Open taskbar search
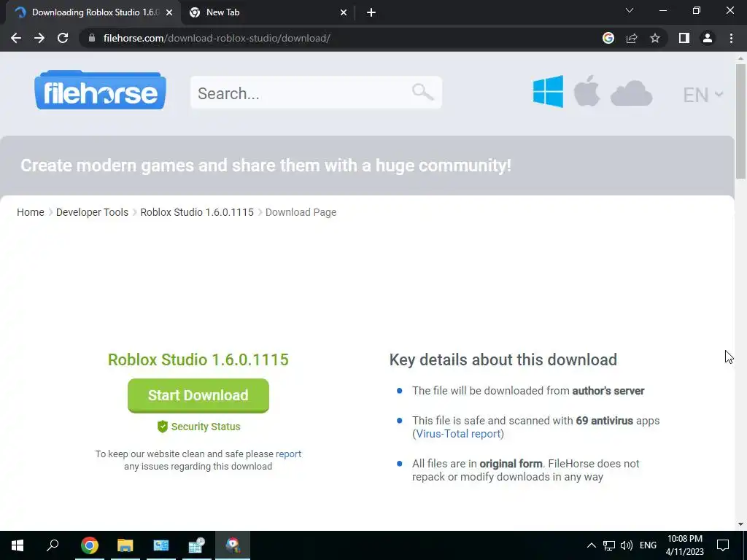This screenshot has width=747, height=560. point(53,545)
